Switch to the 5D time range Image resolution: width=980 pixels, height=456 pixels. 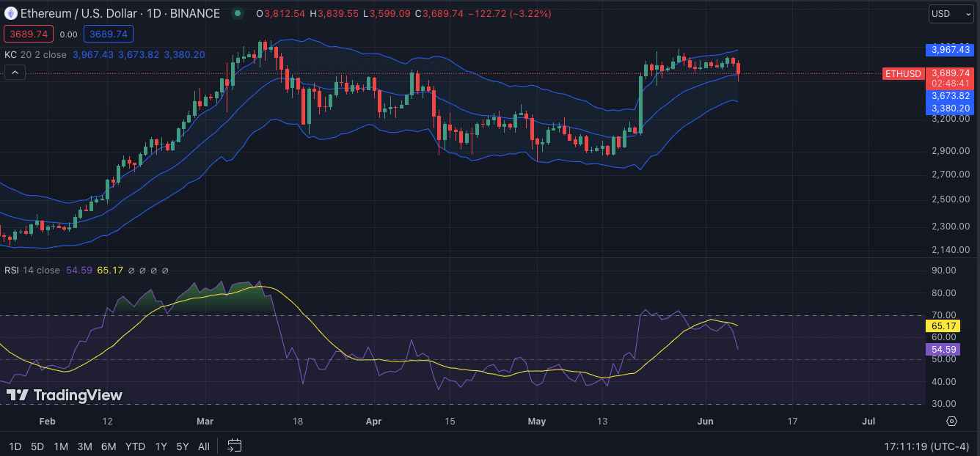coord(37,446)
